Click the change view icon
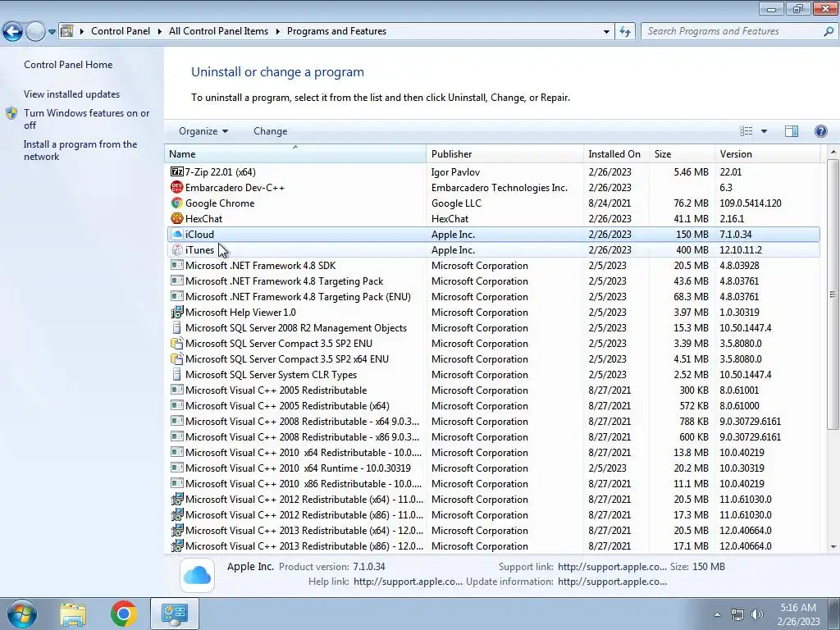The height and width of the screenshot is (630, 840). 746,131
